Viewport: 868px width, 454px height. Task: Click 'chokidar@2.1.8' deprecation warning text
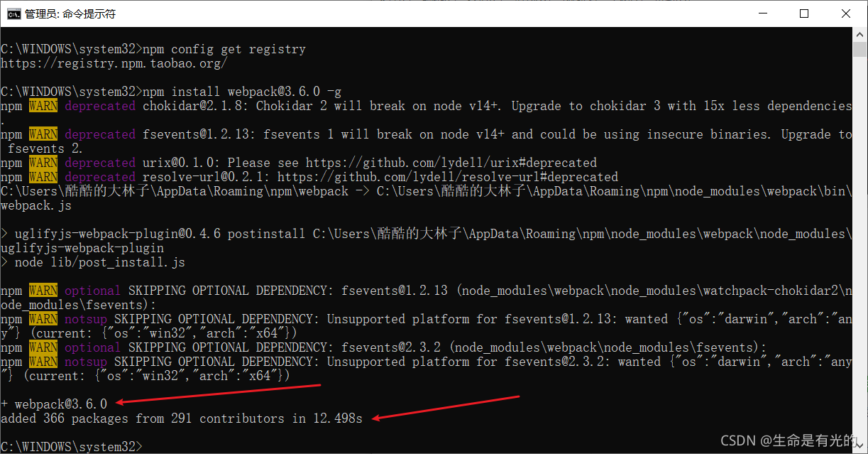(196, 106)
